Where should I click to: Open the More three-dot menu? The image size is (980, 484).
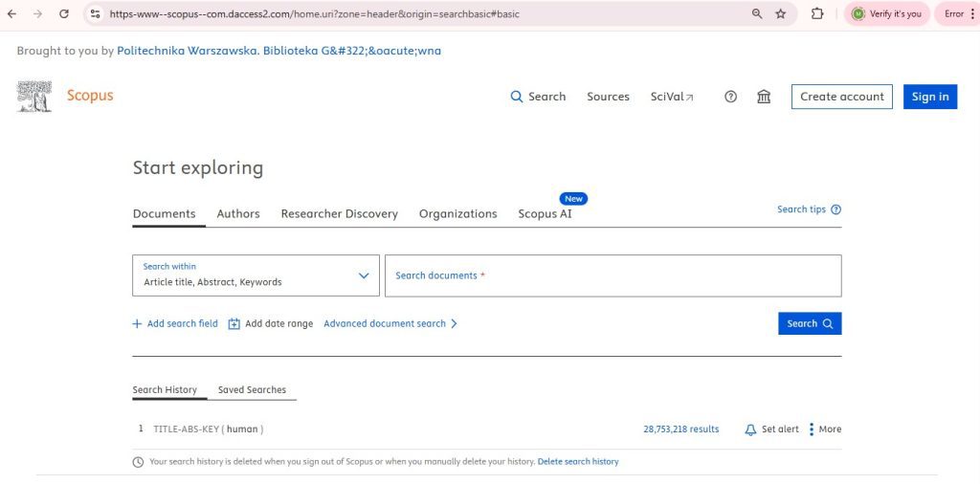[x=812, y=429]
